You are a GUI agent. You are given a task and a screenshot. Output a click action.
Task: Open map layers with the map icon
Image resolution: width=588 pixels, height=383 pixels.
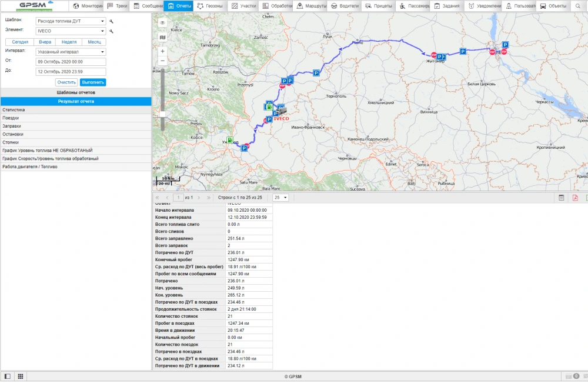(x=162, y=37)
